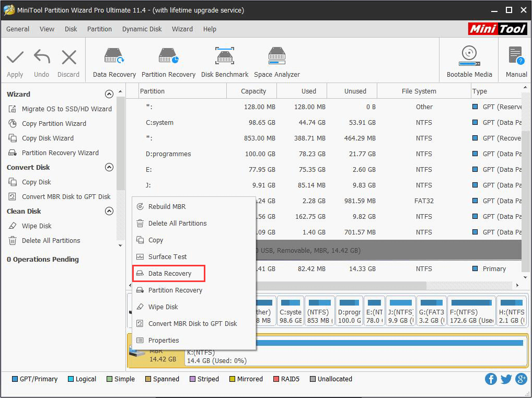Choose Surface Test from context menu

(167, 257)
